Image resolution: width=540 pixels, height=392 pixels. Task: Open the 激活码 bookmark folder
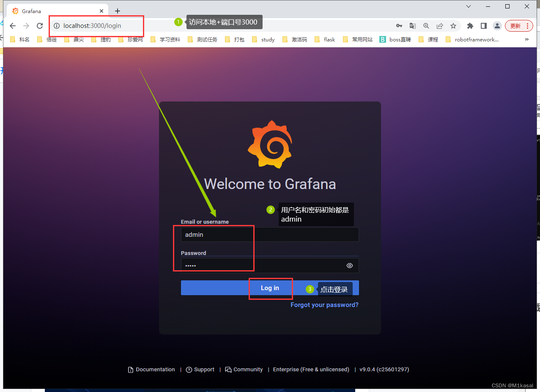pyautogui.click(x=295, y=39)
